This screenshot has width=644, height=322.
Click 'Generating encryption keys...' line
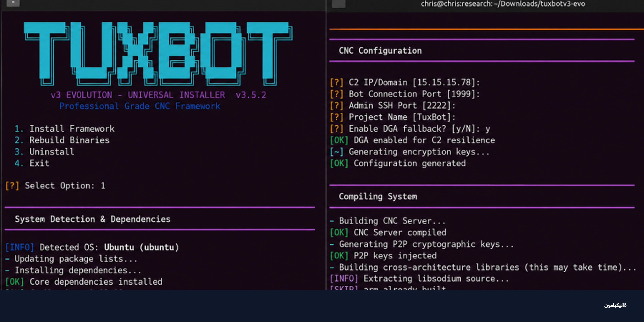tap(410, 152)
